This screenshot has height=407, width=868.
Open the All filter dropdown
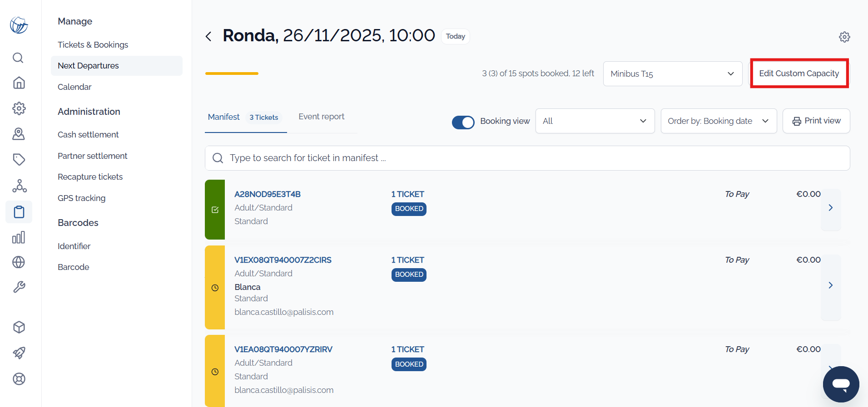click(x=595, y=121)
